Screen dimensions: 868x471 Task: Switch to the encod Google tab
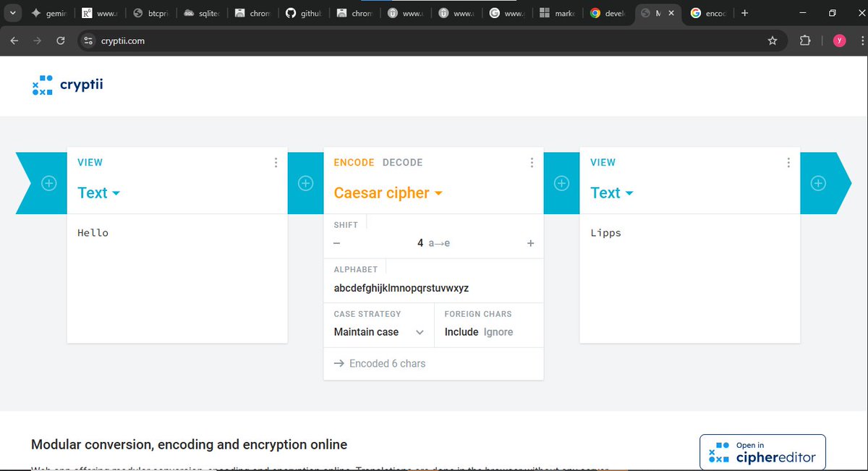(708, 13)
